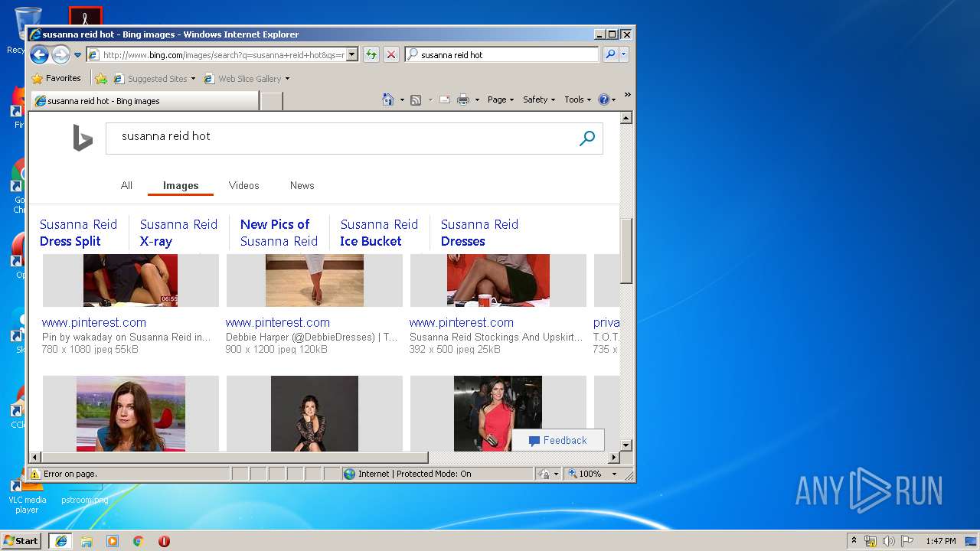This screenshot has height=551, width=980.
Task: Open the Tools menu
Action: point(578,99)
